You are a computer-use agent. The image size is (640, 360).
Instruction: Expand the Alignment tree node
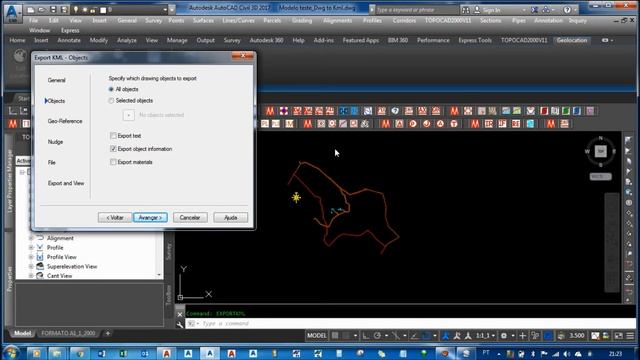(31, 238)
